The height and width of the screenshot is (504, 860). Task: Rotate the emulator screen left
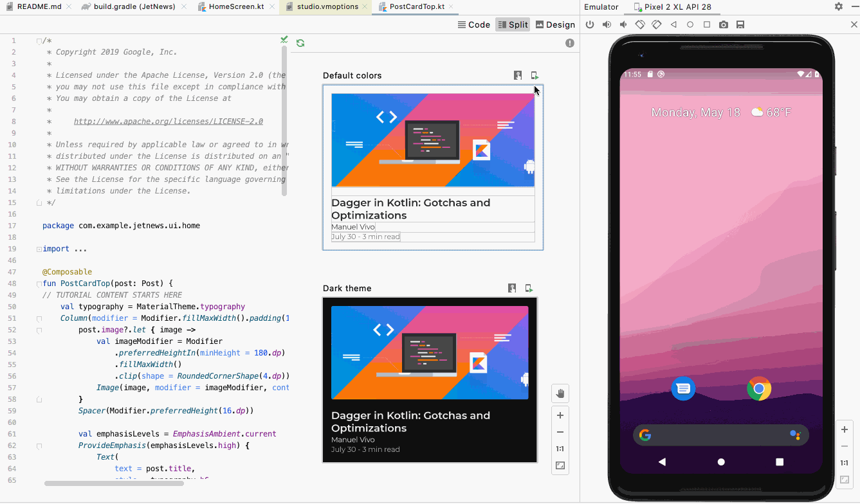(639, 24)
